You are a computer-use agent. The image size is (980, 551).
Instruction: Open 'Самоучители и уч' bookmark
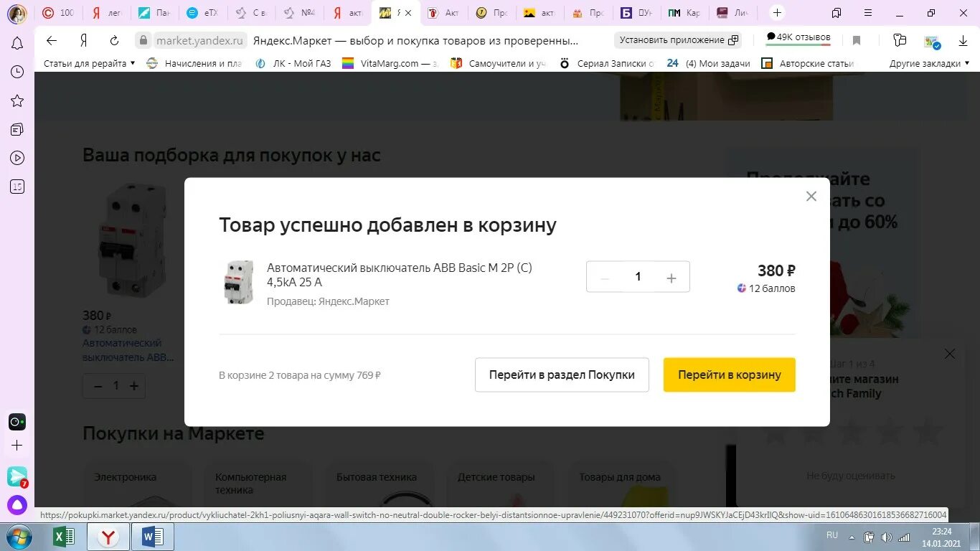pyautogui.click(x=499, y=63)
